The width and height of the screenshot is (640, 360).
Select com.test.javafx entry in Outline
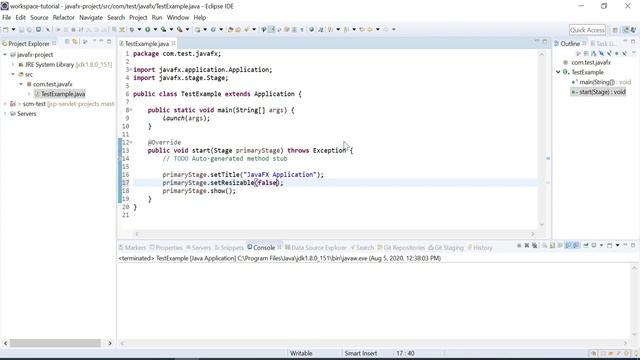[587, 62]
